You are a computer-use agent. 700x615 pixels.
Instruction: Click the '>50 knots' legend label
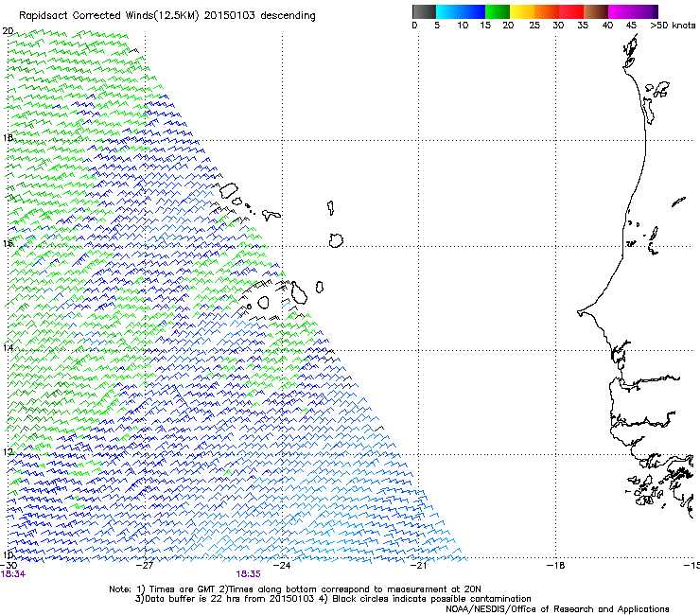(673, 26)
